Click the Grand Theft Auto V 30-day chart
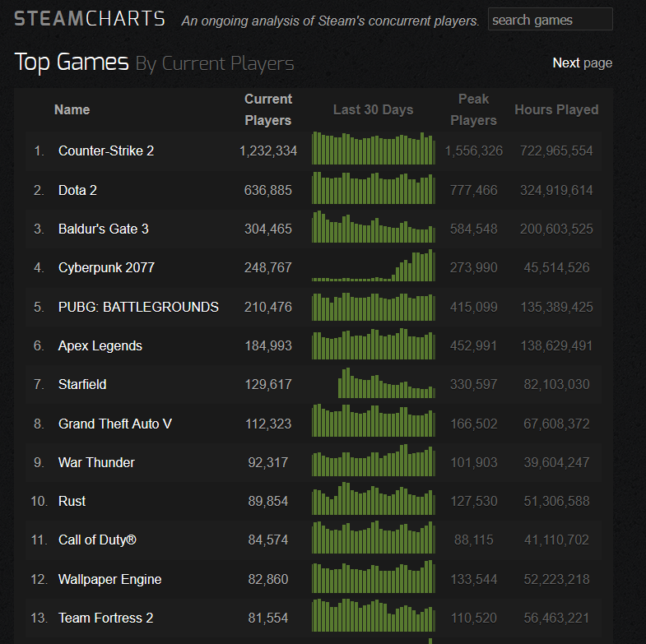Image resolution: width=646 pixels, height=644 pixels. [x=374, y=420]
